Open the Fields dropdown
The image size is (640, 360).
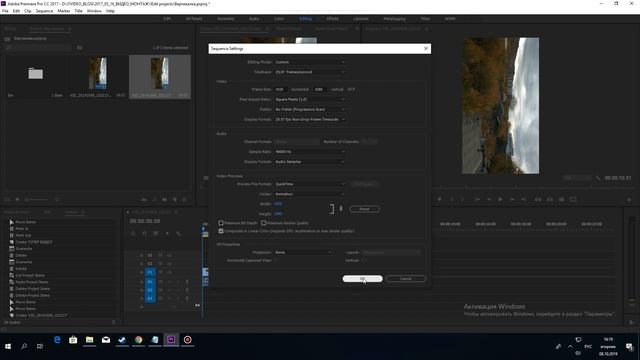tap(310, 109)
